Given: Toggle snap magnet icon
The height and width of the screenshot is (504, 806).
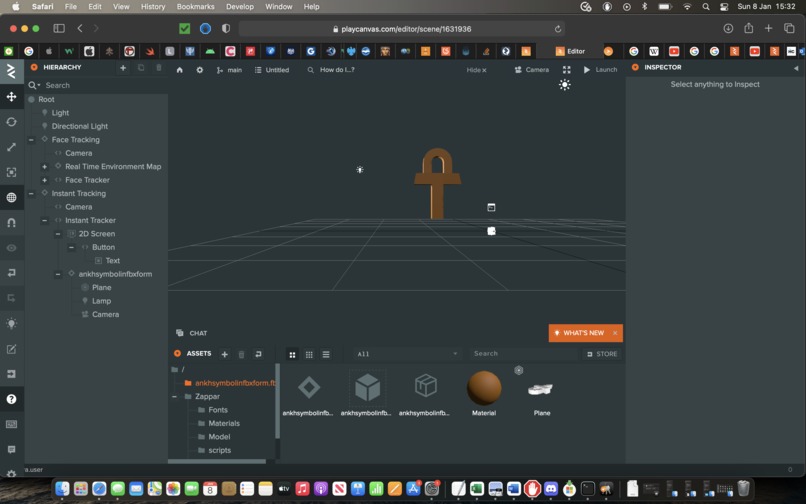Looking at the screenshot, I should (11, 223).
